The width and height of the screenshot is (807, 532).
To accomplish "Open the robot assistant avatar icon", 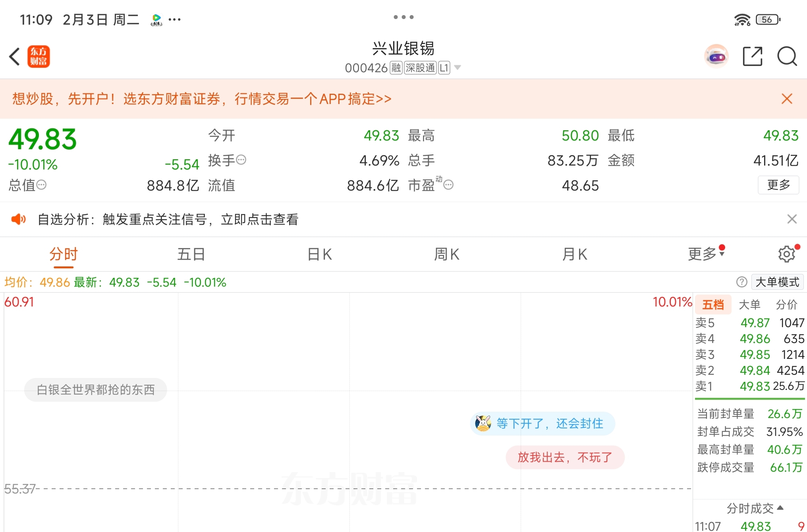I will 716,56.
